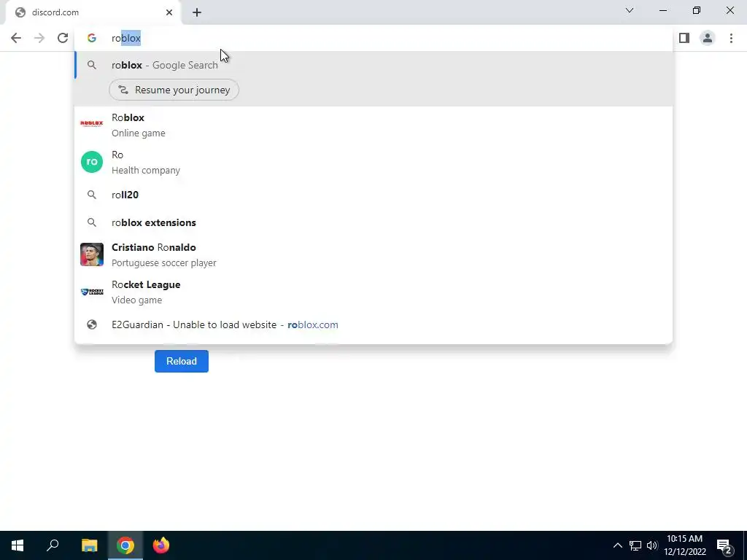Select the discord.com tab
Viewport: 747px width, 560px height.
click(93, 12)
